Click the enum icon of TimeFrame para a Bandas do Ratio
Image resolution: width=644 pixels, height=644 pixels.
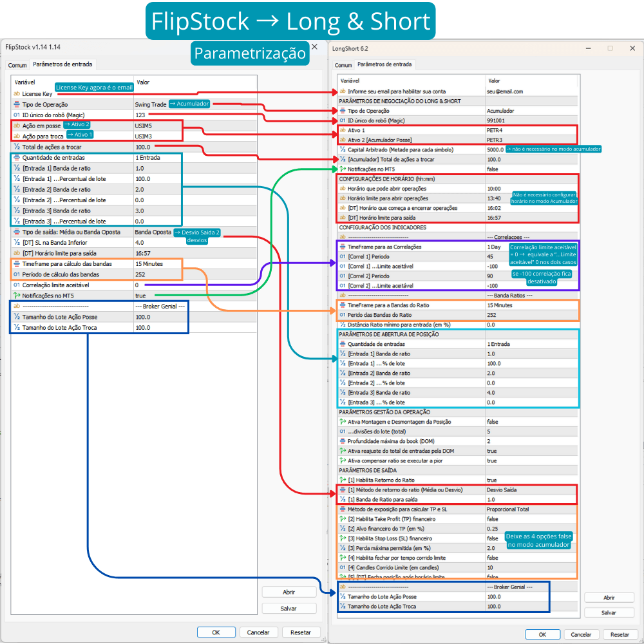tap(343, 305)
